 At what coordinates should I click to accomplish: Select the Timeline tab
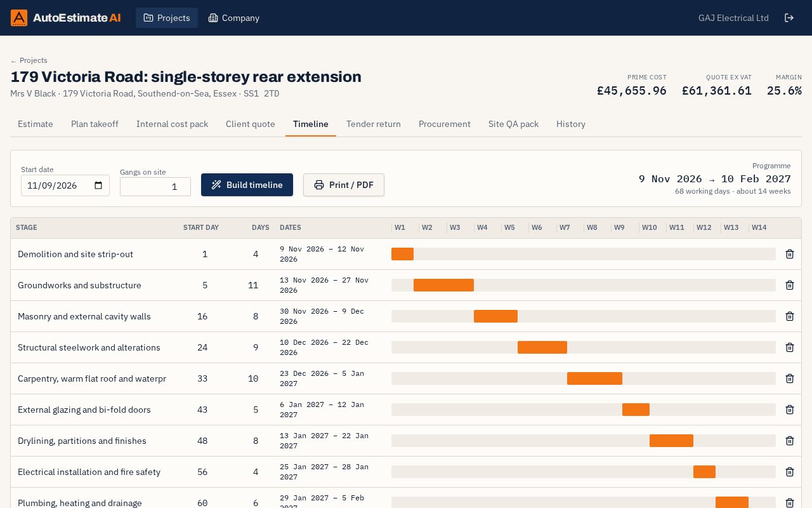coord(311,124)
